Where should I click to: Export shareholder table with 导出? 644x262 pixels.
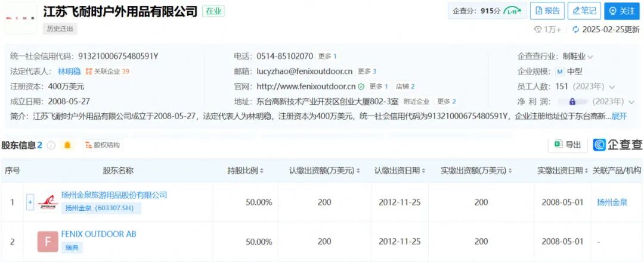tap(568, 145)
